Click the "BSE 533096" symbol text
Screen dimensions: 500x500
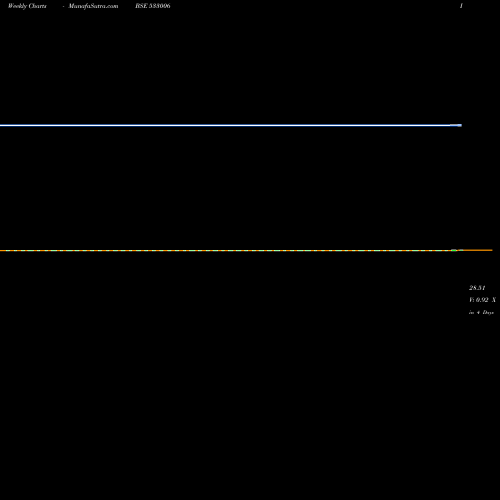click(153, 6)
